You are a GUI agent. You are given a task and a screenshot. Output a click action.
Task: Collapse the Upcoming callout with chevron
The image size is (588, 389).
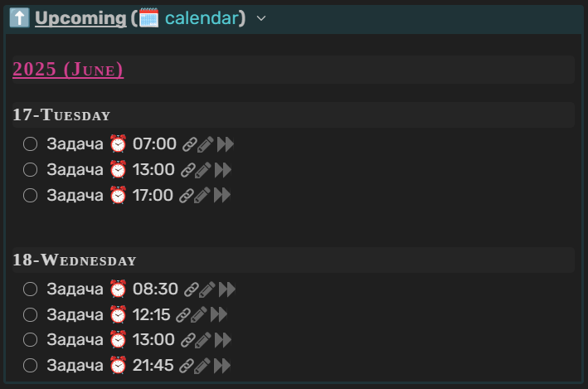click(x=261, y=18)
